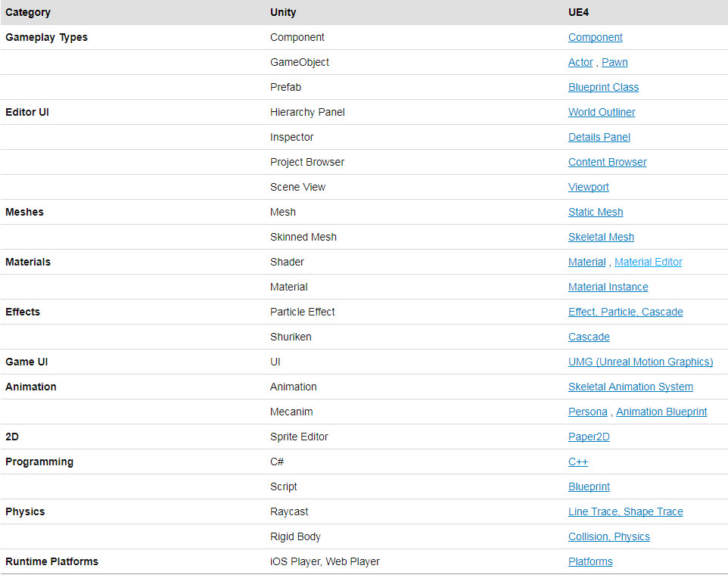728x575 pixels.
Task: Go to the Details Panel link
Action: 599,138
